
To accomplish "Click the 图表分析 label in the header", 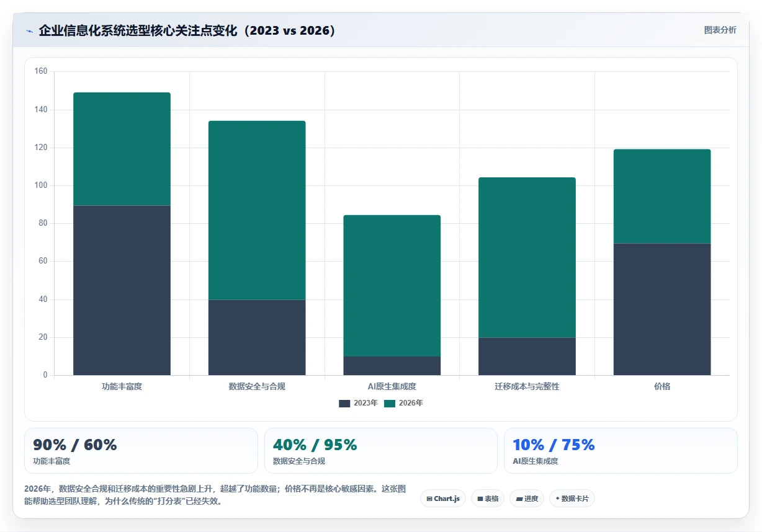I will point(720,30).
